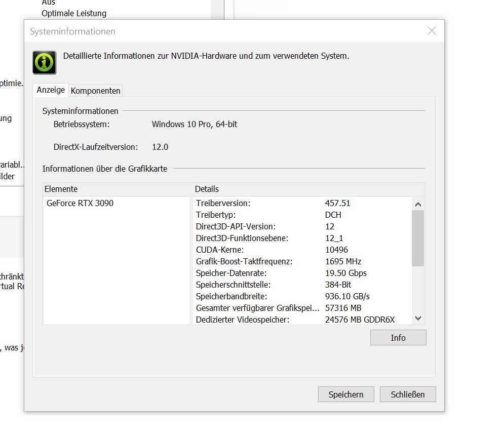The height and width of the screenshot is (437, 504).
Task: Click the Betriebssystem label
Action: tap(82, 124)
